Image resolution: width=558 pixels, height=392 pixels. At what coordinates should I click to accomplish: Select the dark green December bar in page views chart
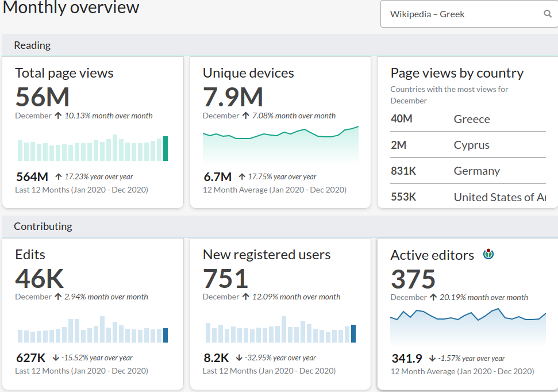click(x=166, y=148)
